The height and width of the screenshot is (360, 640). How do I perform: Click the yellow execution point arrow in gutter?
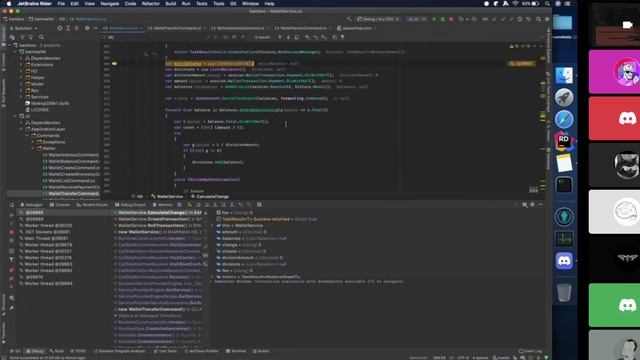point(114,64)
